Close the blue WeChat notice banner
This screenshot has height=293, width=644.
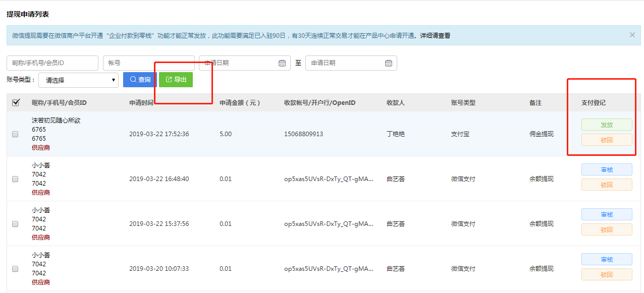pyautogui.click(x=632, y=35)
